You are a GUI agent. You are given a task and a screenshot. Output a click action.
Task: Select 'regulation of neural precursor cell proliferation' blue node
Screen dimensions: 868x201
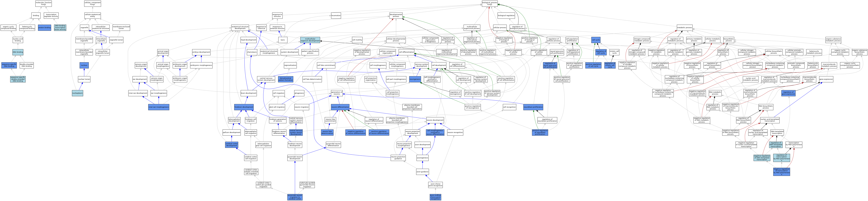click(550, 65)
